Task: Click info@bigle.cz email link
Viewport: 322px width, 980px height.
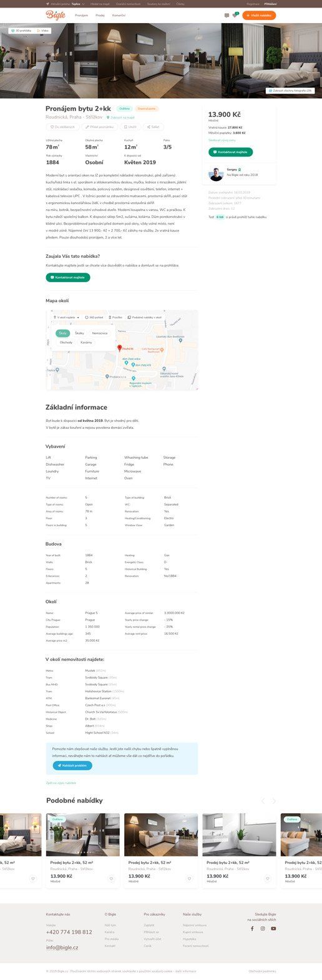Action: (x=62, y=948)
